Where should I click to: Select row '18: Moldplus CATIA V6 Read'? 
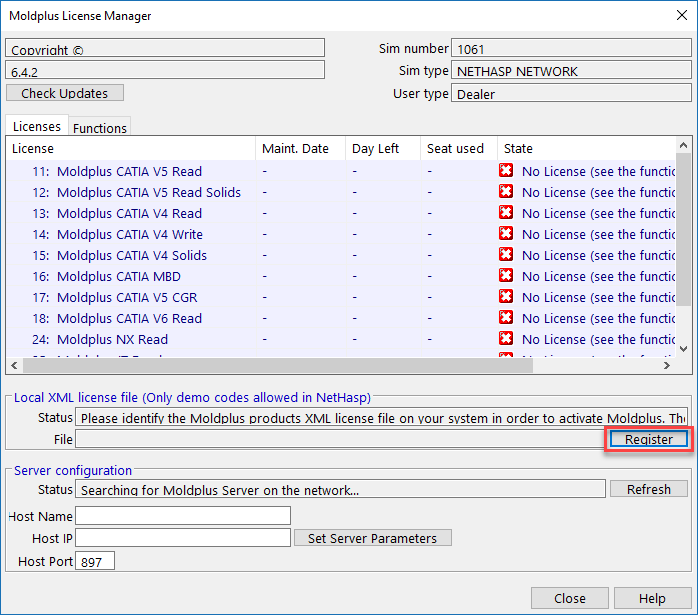tap(341, 318)
